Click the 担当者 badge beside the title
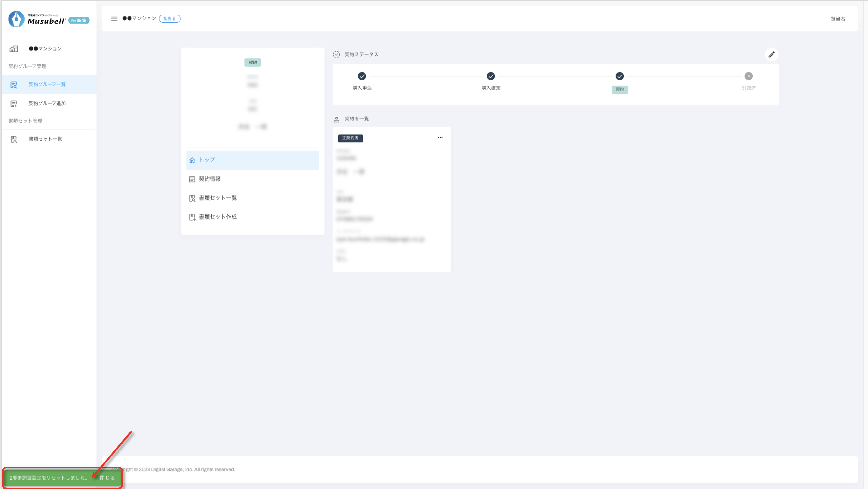Viewport: 868px width, 489px height. pos(169,19)
